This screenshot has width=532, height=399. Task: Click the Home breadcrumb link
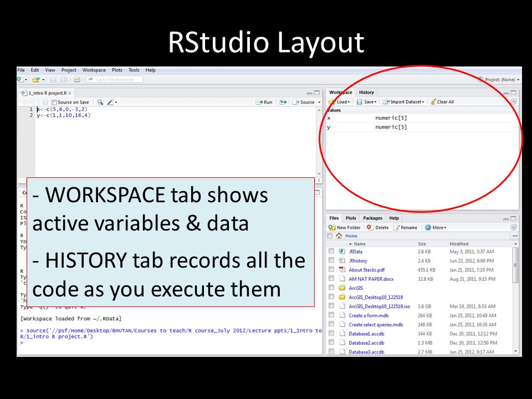(351, 236)
